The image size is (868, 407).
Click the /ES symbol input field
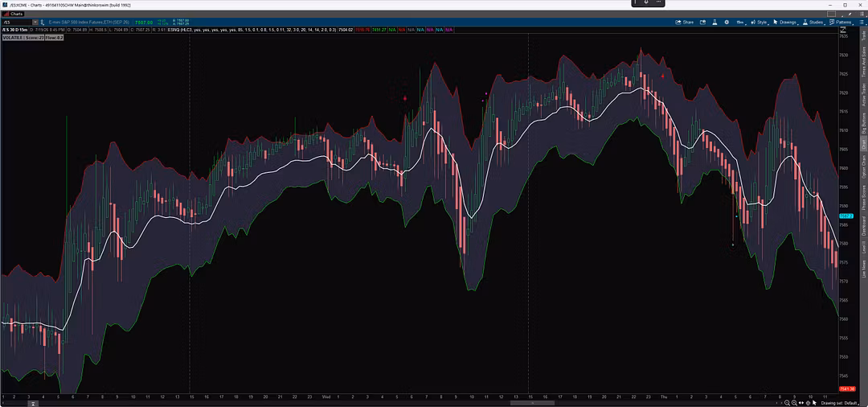pyautogui.click(x=17, y=23)
